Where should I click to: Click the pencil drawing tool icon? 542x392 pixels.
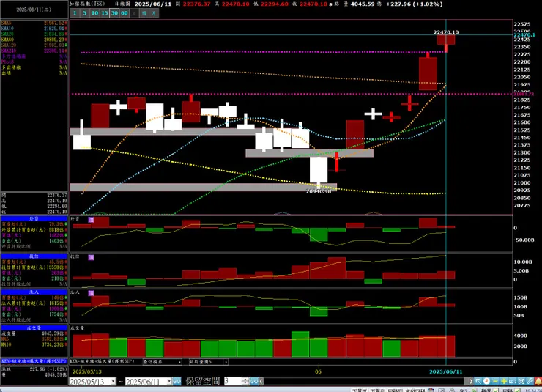click(530, 381)
